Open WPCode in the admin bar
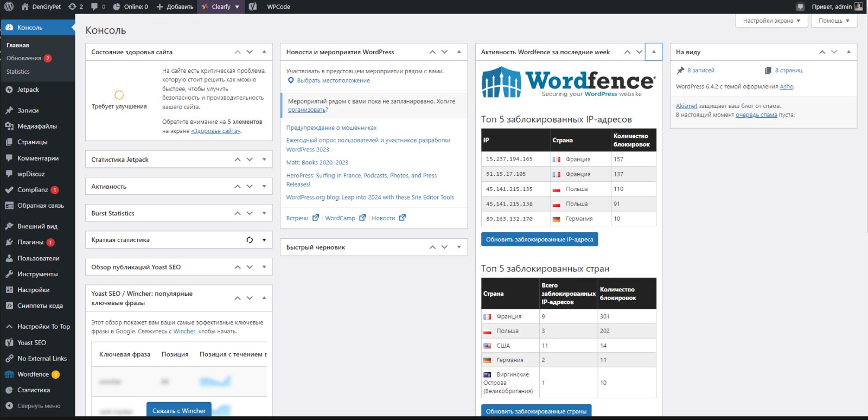This screenshot has width=868, height=420. [x=278, y=7]
